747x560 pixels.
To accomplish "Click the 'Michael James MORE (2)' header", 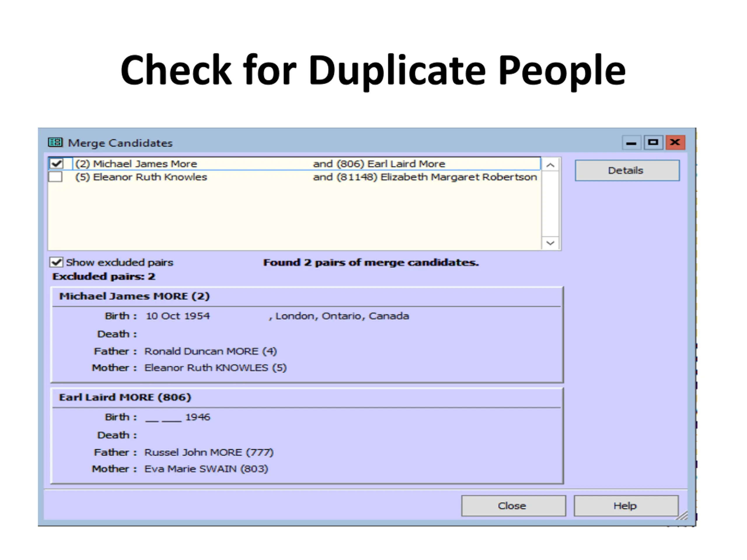I will (135, 296).
